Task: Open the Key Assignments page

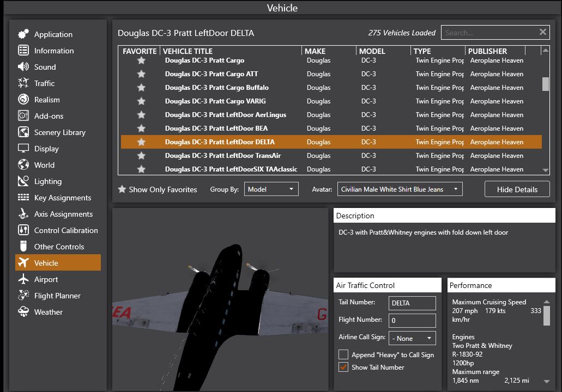Action: pos(58,198)
